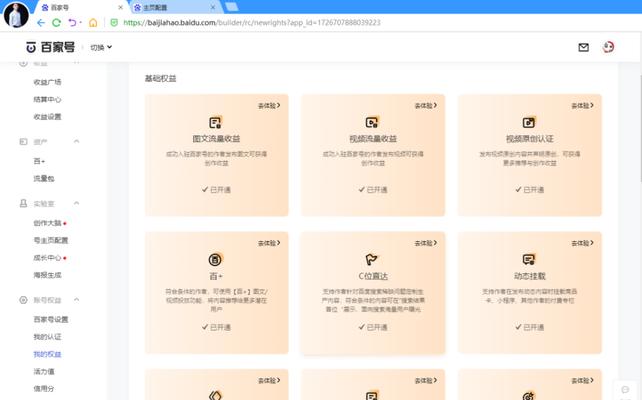Open the 切换 dropdown in the header
This screenshot has width=642, height=400.
tap(101, 47)
